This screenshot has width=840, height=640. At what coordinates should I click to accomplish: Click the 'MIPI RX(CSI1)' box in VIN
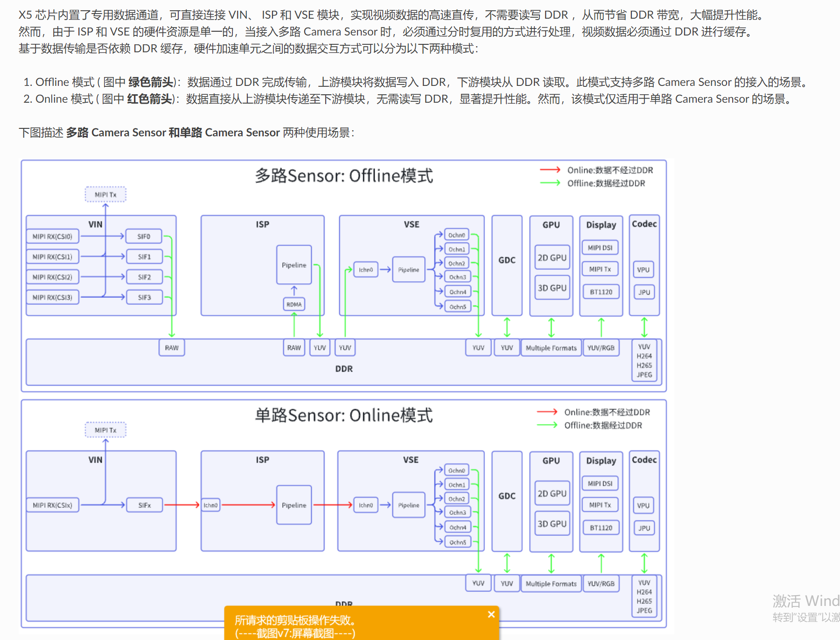pos(53,257)
